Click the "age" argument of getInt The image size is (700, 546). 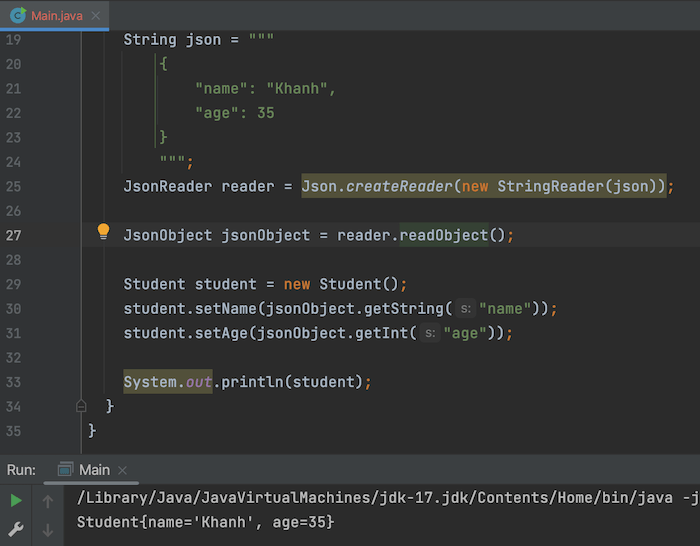pyautogui.click(x=465, y=333)
